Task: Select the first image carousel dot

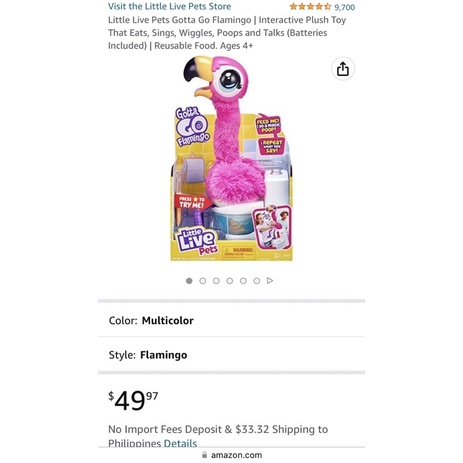Action: [x=189, y=281]
